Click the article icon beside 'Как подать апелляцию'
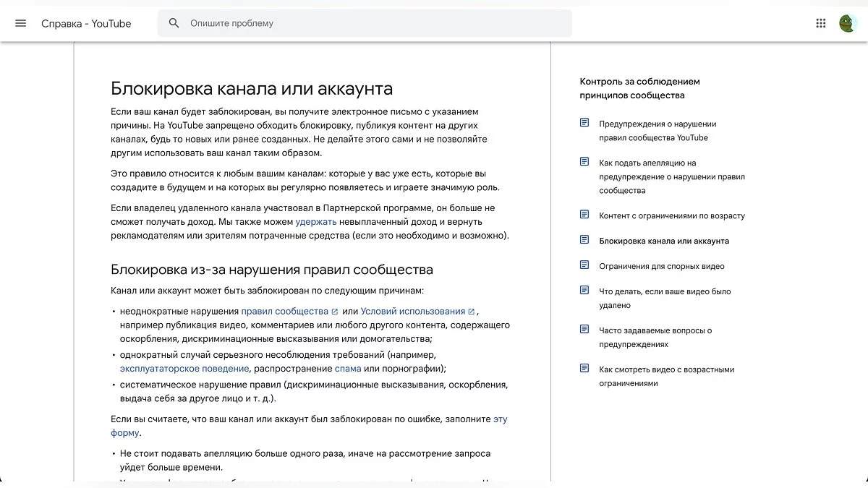The height and width of the screenshot is (488, 868). click(x=584, y=162)
